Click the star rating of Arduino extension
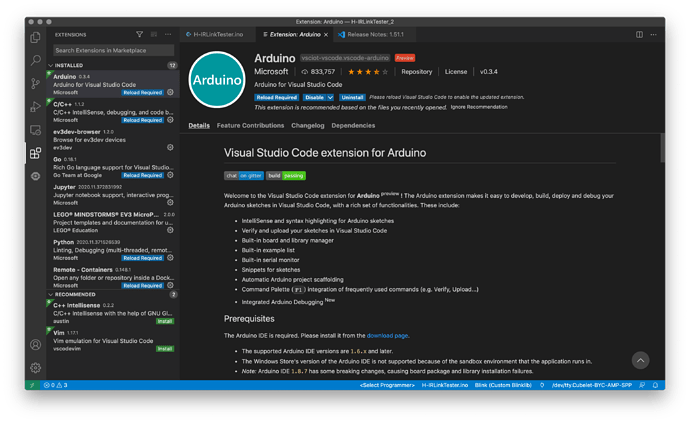This screenshot has width=690, height=422. (368, 72)
